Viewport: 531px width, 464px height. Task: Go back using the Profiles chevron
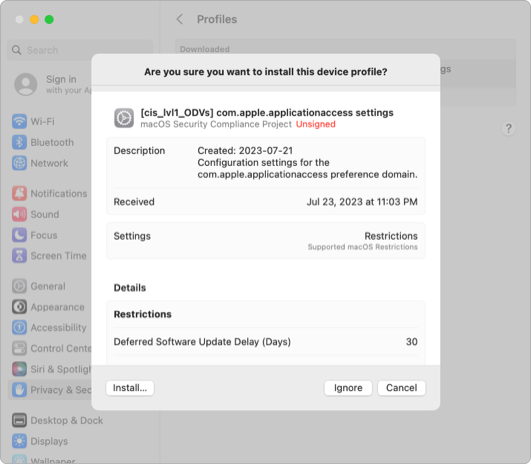click(180, 19)
